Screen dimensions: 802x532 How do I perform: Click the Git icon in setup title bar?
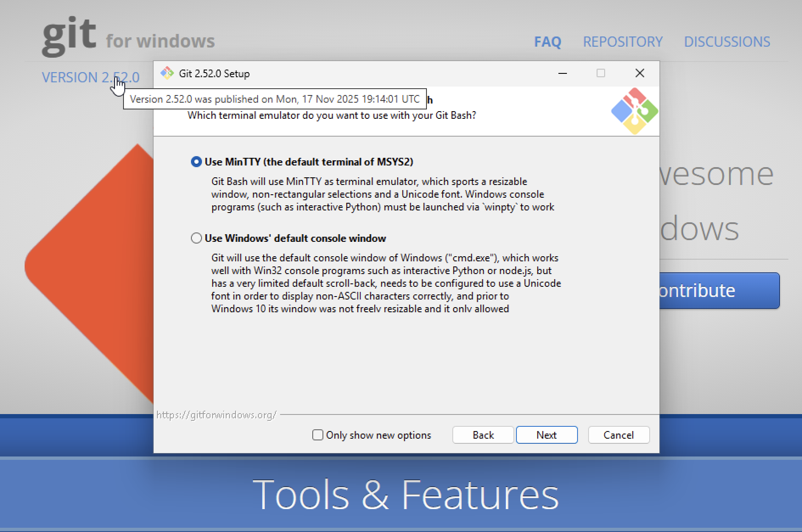pos(167,73)
